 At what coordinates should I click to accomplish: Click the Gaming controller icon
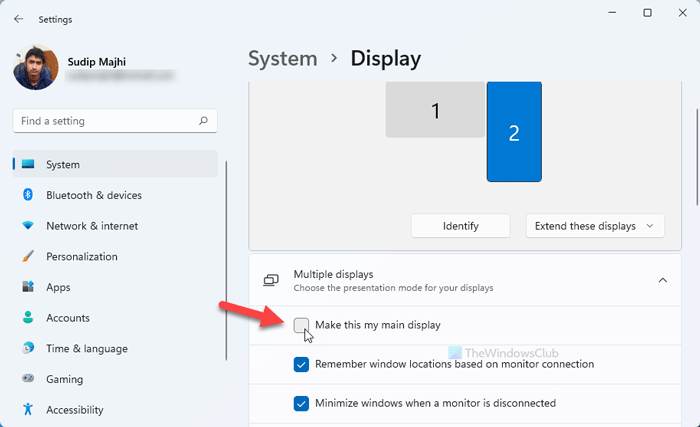pyautogui.click(x=28, y=380)
